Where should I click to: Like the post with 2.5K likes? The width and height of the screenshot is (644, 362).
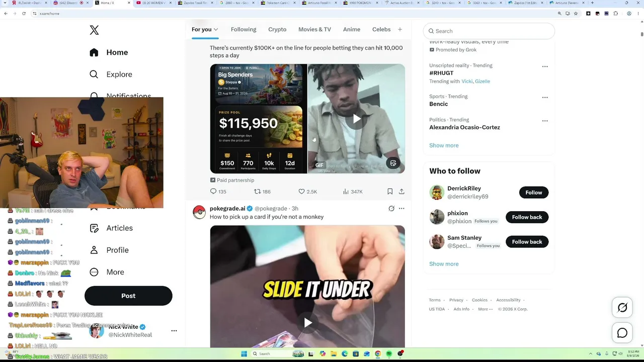point(308,192)
